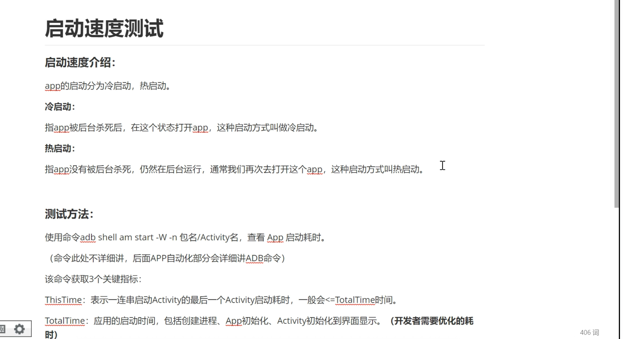Click the underlined word TotalTime at line start
644x339 pixels.
65,321
